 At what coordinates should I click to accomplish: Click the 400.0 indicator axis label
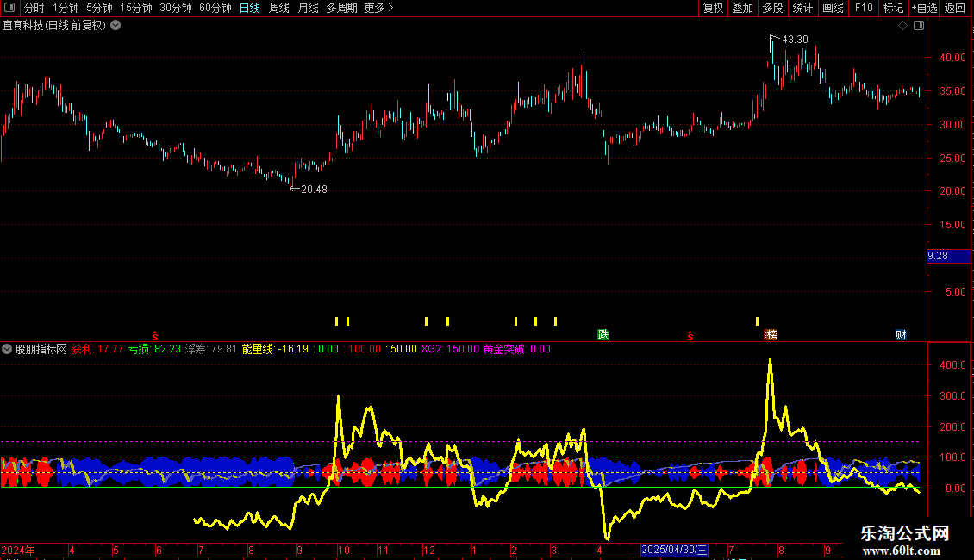(952, 365)
